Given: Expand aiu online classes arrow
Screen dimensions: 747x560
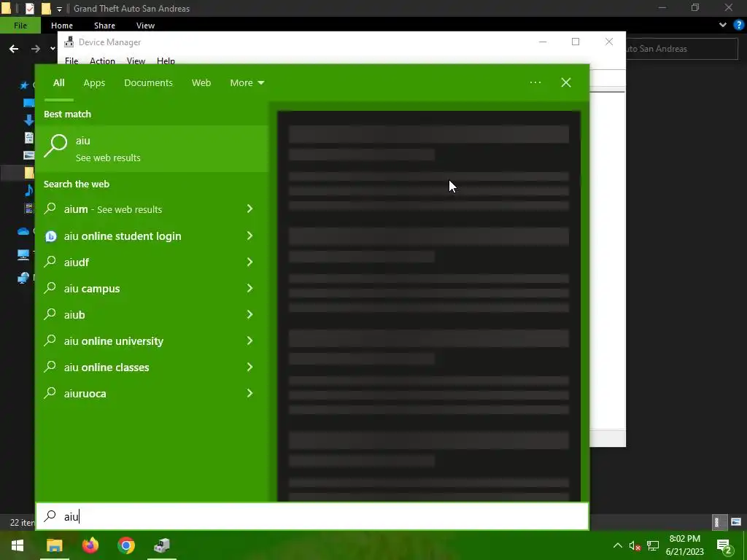Looking at the screenshot, I should [x=249, y=366].
